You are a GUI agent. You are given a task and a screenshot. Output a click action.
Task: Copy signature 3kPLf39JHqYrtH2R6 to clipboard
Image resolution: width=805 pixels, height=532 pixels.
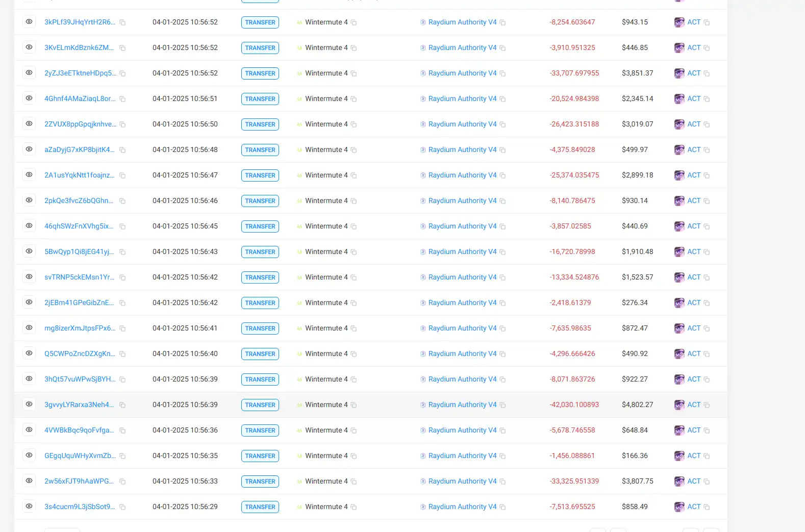(x=122, y=22)
